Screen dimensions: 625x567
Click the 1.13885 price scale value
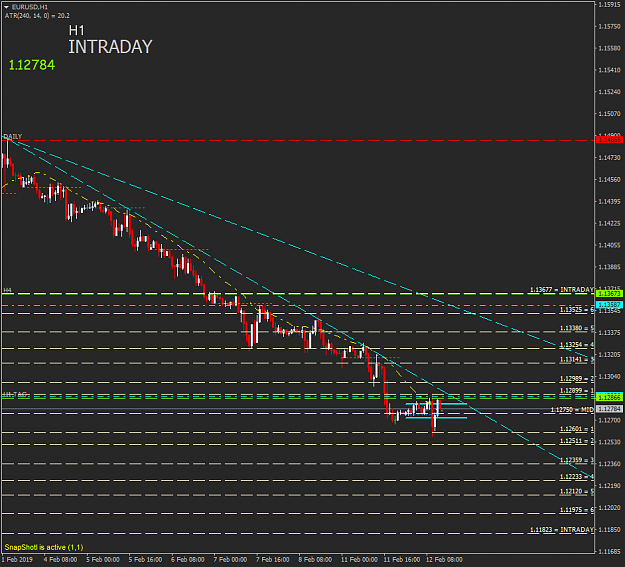(609, 267)
